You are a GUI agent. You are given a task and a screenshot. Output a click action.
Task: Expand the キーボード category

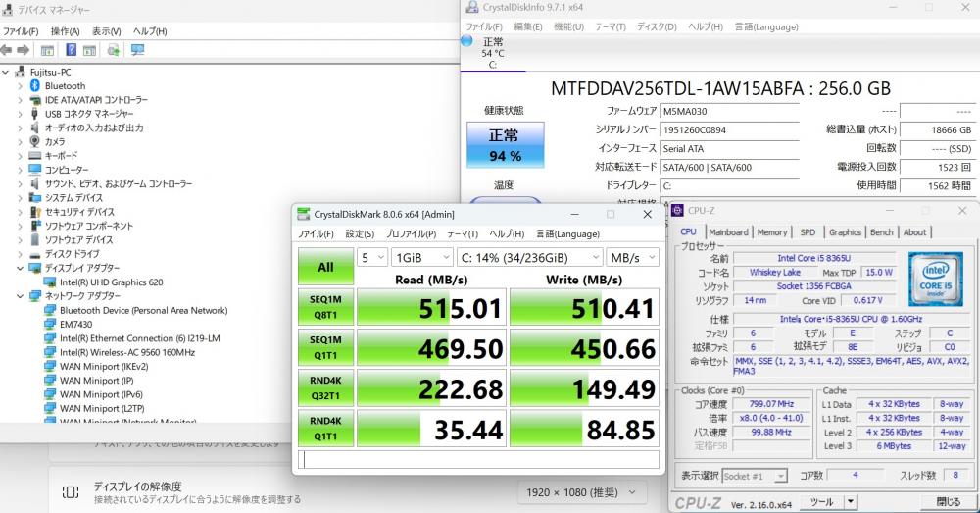pyautogui.click(x=20, y=156)
